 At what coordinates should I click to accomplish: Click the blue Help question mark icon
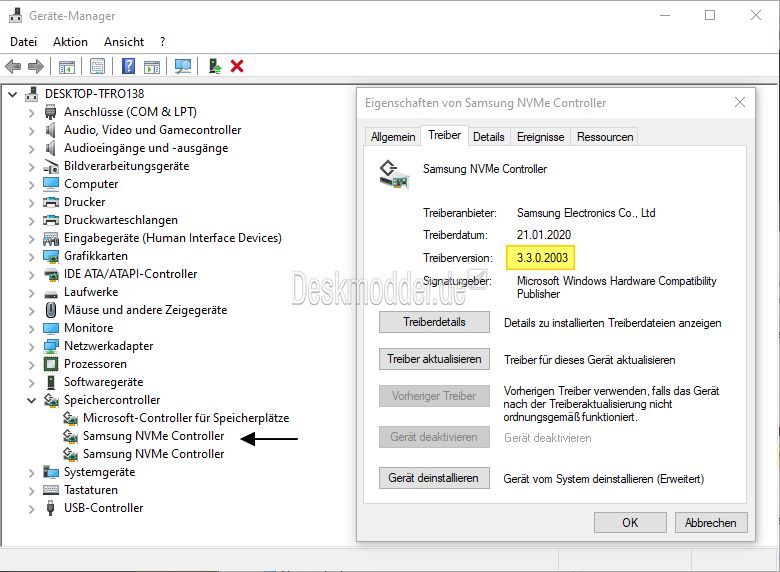point(128,66)
